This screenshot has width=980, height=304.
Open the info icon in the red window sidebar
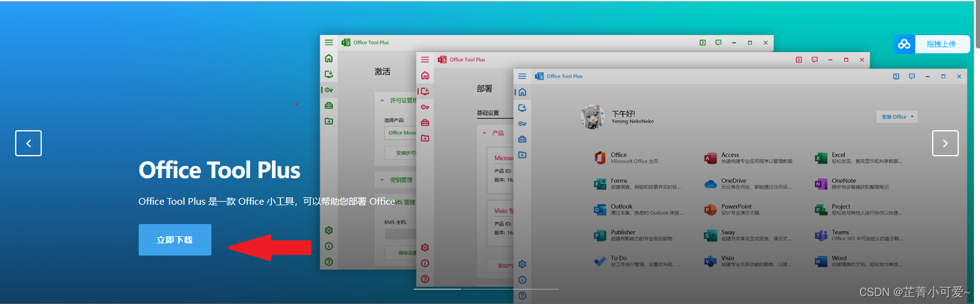point(425,263)
